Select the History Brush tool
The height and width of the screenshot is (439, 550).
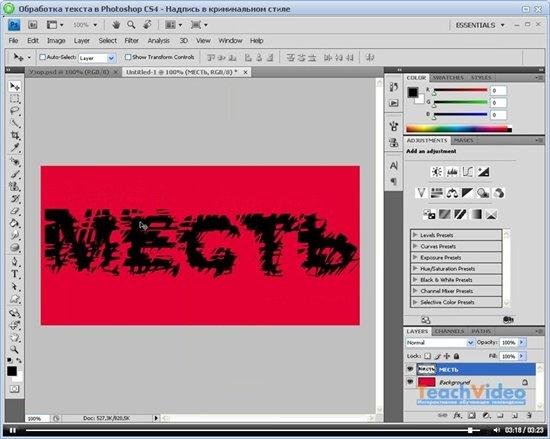[14, 199]
